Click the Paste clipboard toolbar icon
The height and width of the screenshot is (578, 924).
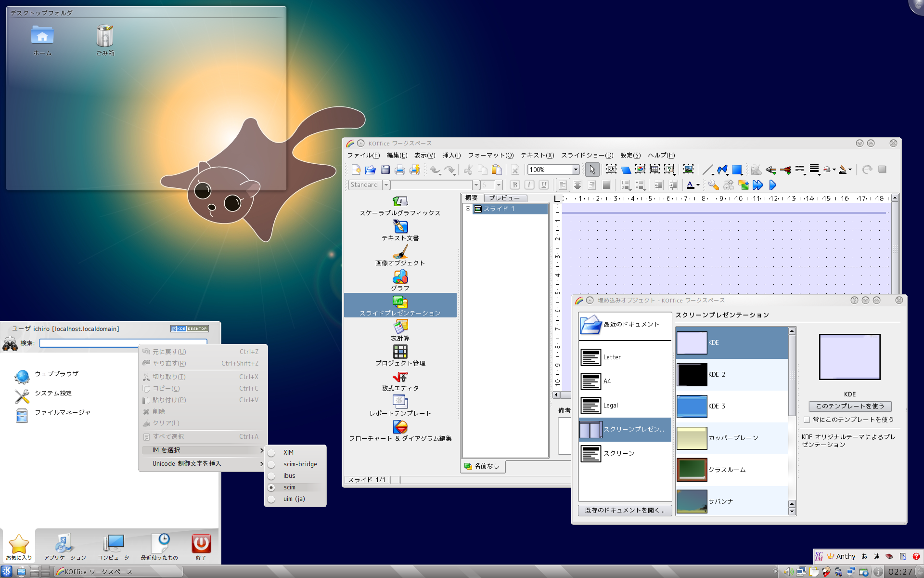497,170
